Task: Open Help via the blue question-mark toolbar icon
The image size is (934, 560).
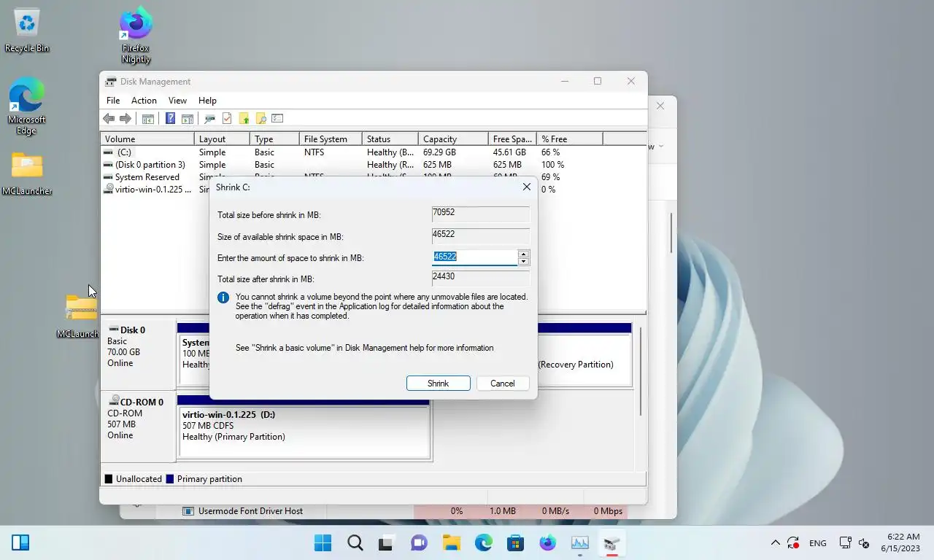Action: [170, 118]
